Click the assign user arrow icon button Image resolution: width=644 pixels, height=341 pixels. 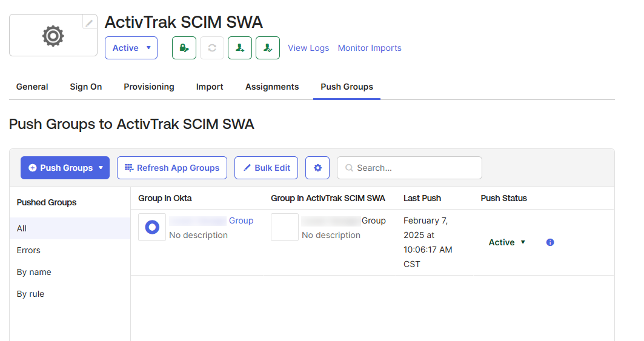(240, 48)
